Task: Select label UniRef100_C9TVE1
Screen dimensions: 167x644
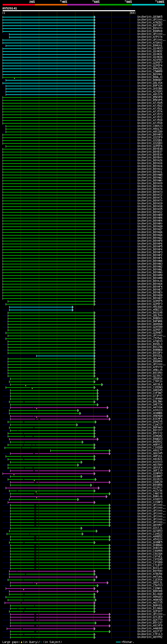Action: [x=150, y=557]
